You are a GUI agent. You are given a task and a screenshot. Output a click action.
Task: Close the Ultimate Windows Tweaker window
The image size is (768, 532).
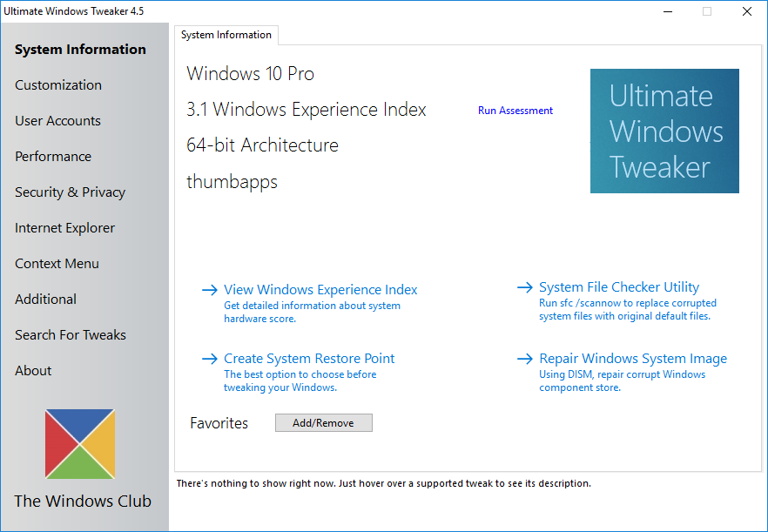point(747,11)
